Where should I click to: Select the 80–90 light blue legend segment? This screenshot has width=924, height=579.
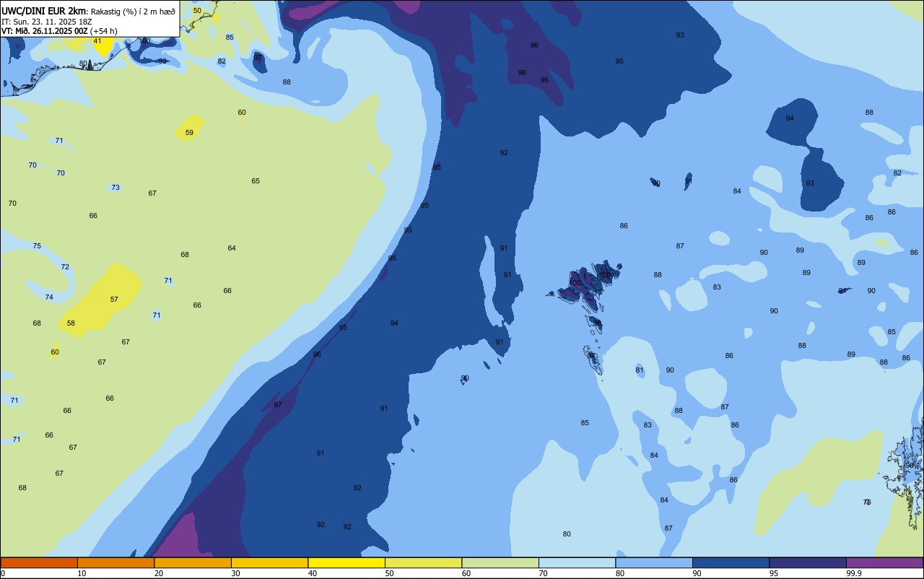pyautogui.click(x=654, y=562)
